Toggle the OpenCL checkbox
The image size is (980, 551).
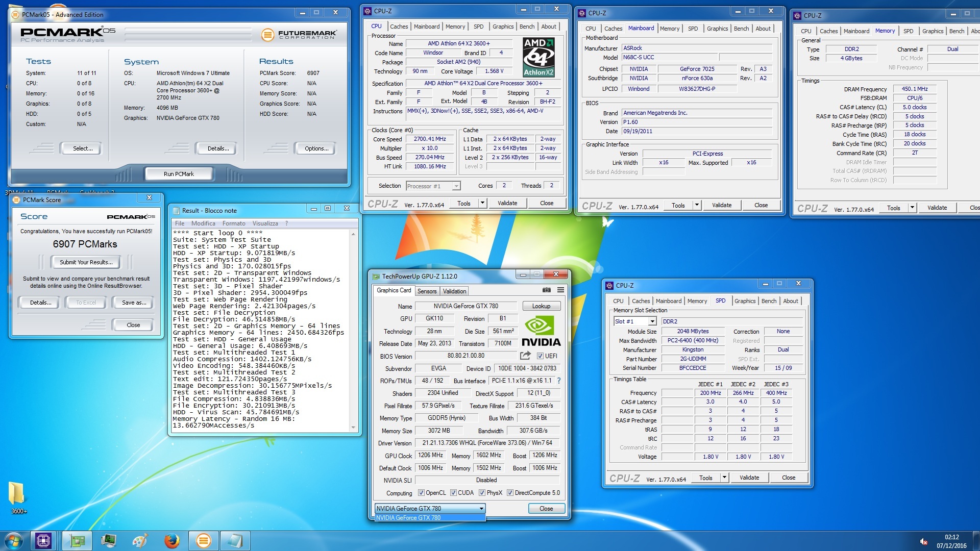coord(421,493)
